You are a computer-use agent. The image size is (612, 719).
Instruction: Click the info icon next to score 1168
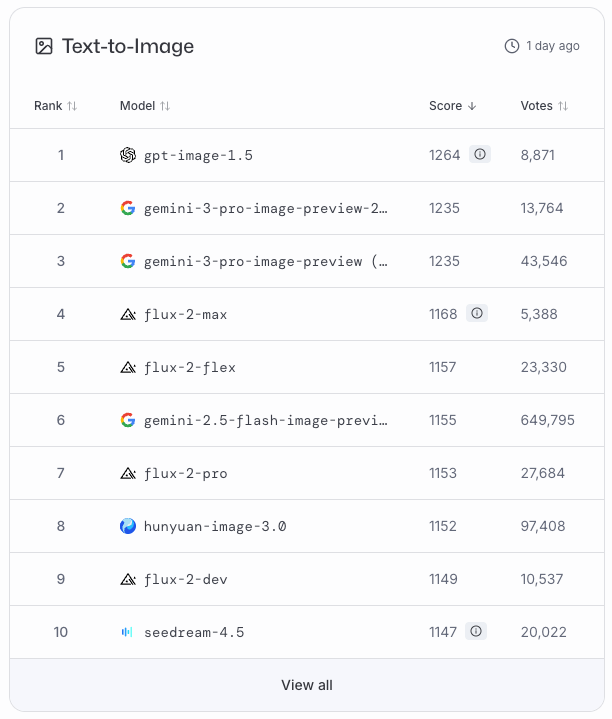477,313
